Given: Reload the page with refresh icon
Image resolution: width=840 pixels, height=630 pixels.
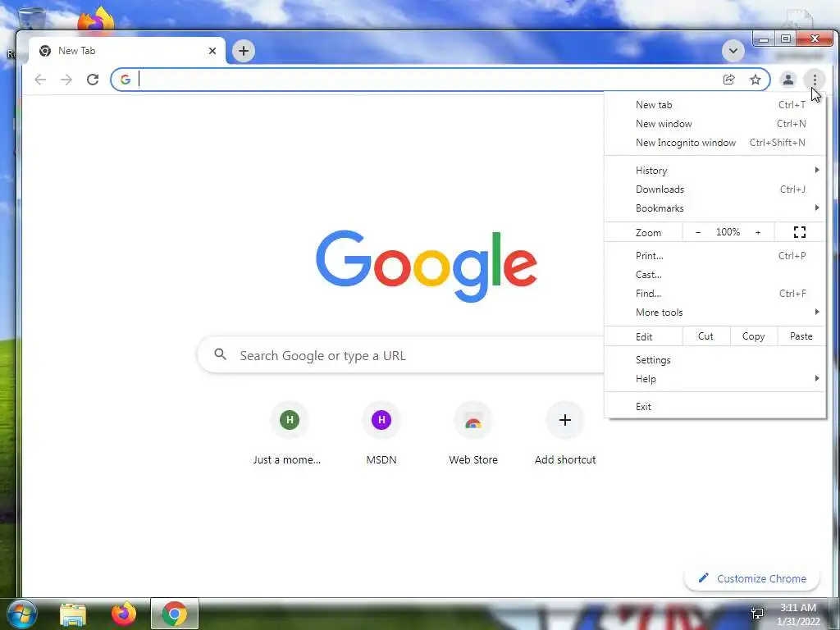Looking at the screenshot, I should tap(93, 80).
